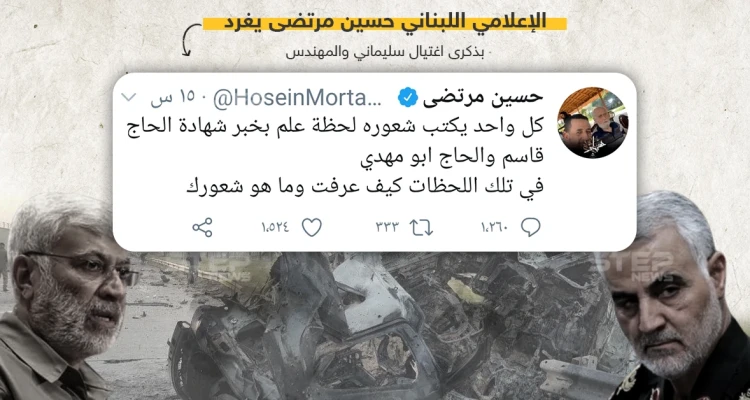Click the likes count ١،٥٢٤

pos(275,227)
